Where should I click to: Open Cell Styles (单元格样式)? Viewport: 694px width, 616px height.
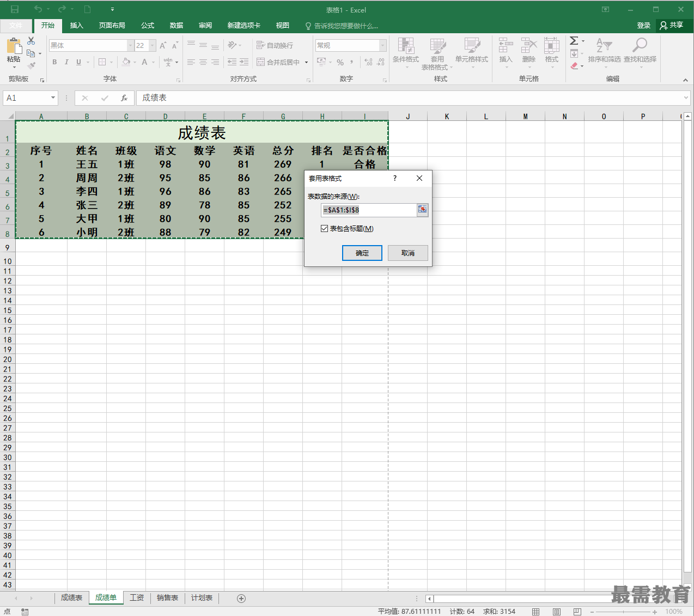[x=472, y=53]
